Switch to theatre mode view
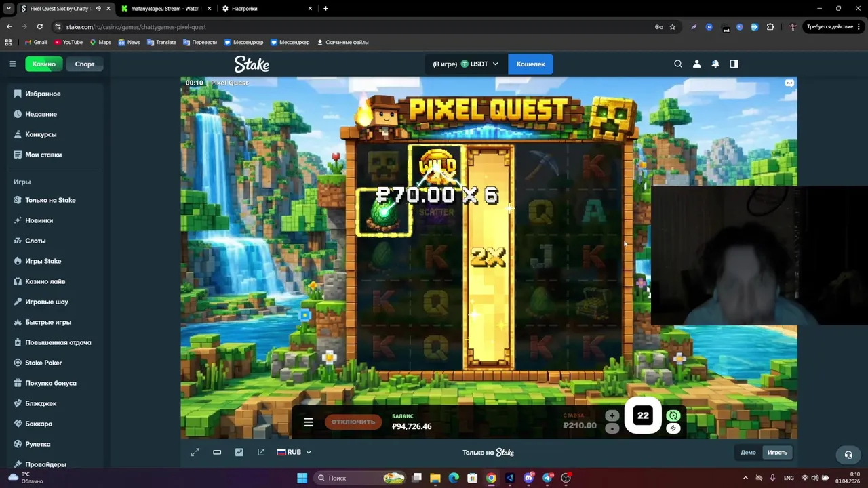The height and width of the screenshot is (488, 868). pos(217,452)
